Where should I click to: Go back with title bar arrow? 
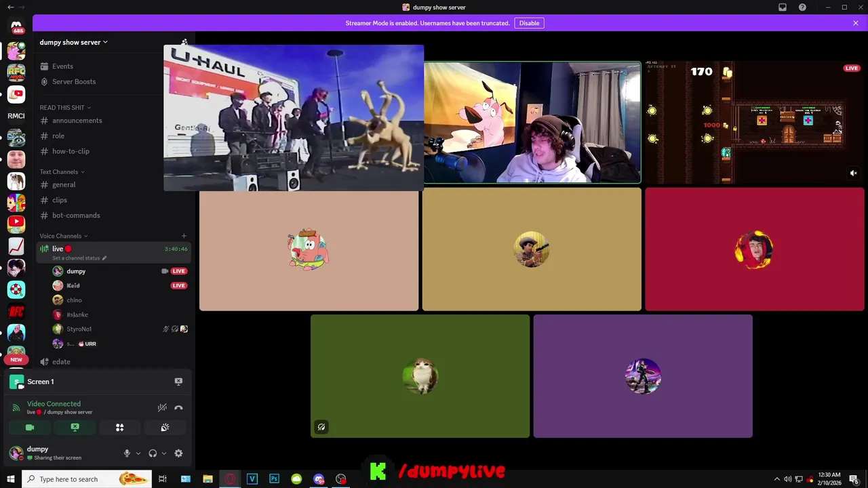[10, 7]
